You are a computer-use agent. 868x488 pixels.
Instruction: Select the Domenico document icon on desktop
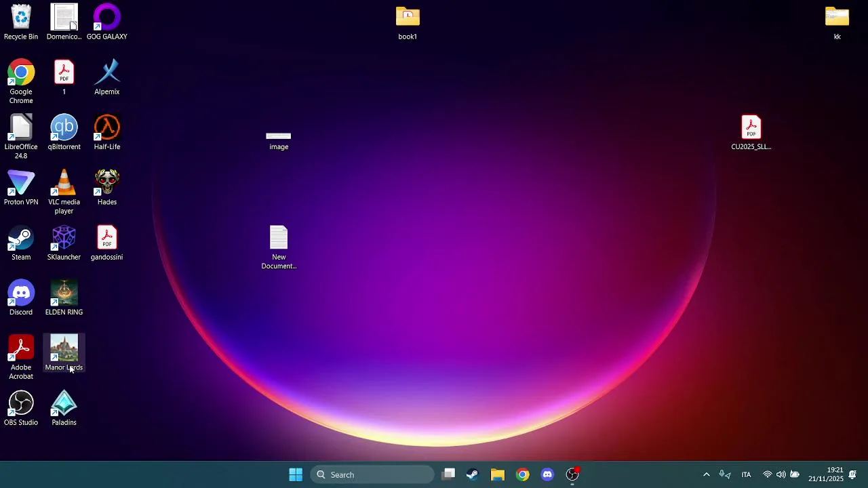64,22
